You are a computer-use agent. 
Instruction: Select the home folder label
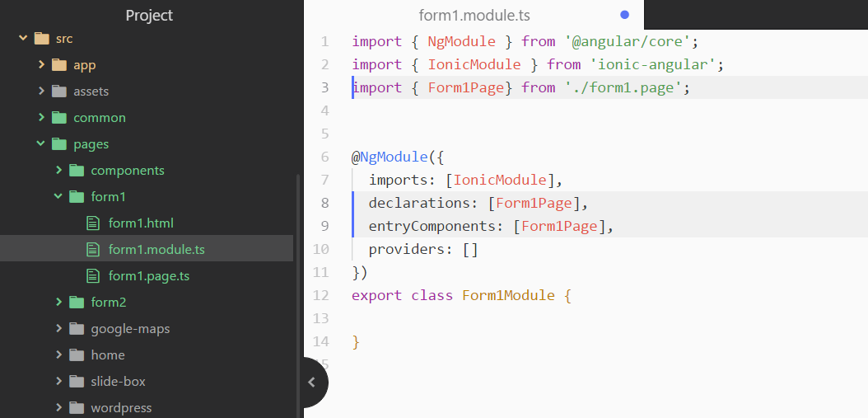tap(108, 355)
